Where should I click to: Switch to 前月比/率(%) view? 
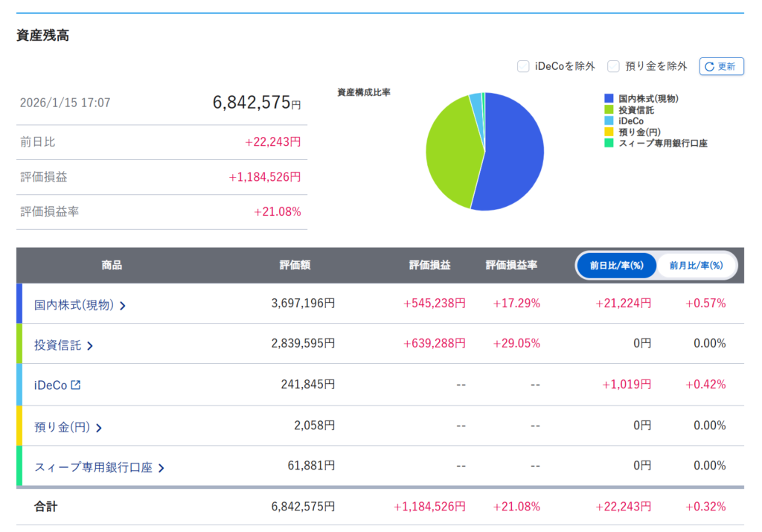coord(696,265)
